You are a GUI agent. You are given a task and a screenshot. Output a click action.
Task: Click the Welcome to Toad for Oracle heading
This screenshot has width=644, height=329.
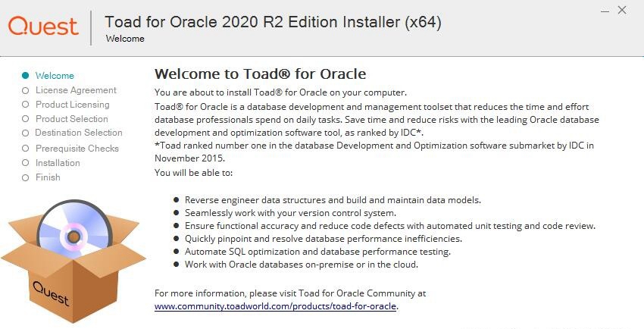point(260,74)
